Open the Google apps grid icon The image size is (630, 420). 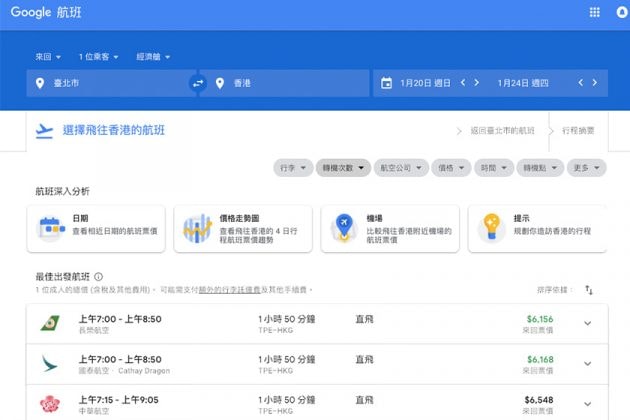[594, 12]
